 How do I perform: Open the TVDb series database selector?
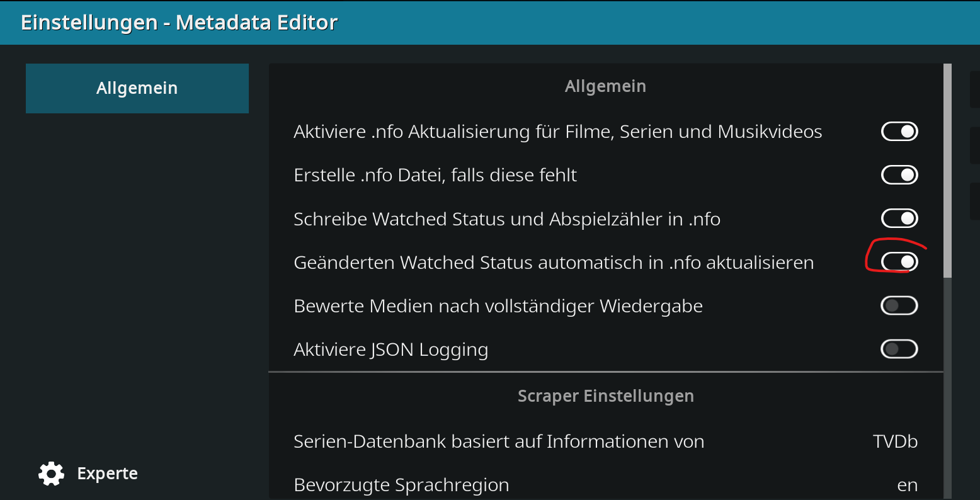pos(895,441)
